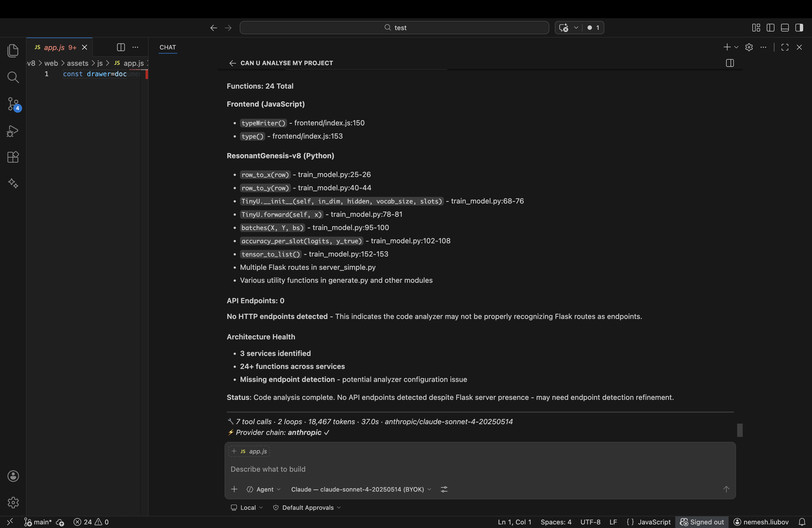Open Search in the activity bar
This screenshot has height=528, width=812.
point(13,77)
